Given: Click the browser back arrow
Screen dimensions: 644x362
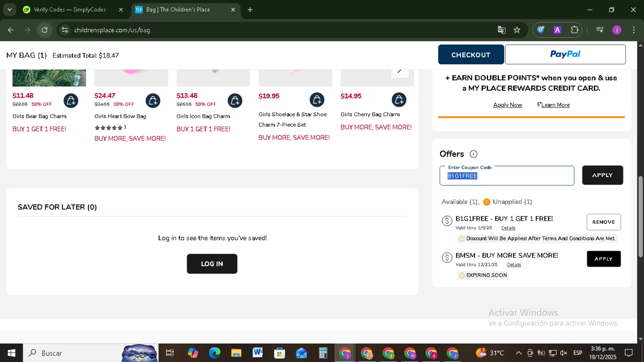Looking at the screenshot, I should coord(11,30).
